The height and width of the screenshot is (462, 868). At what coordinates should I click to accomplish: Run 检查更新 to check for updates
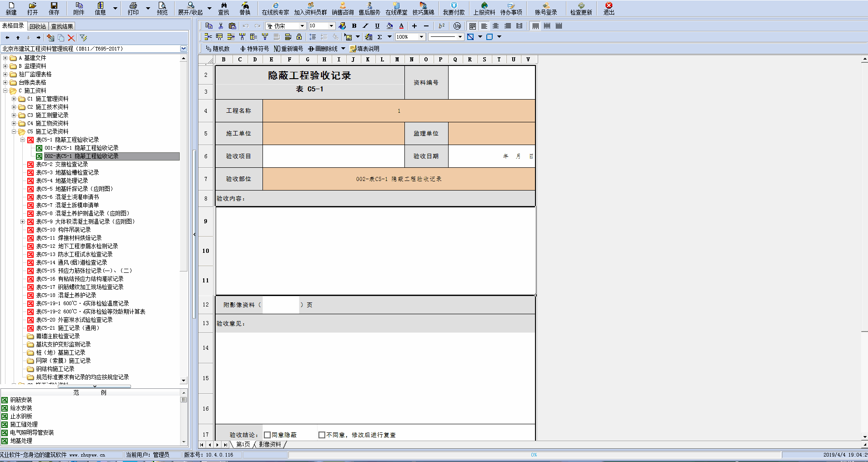point(581,8)
